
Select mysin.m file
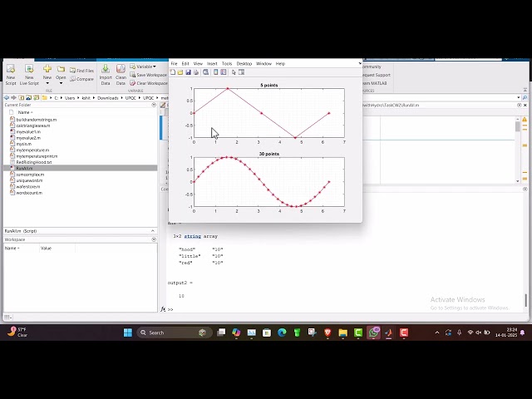click(24, 144)
